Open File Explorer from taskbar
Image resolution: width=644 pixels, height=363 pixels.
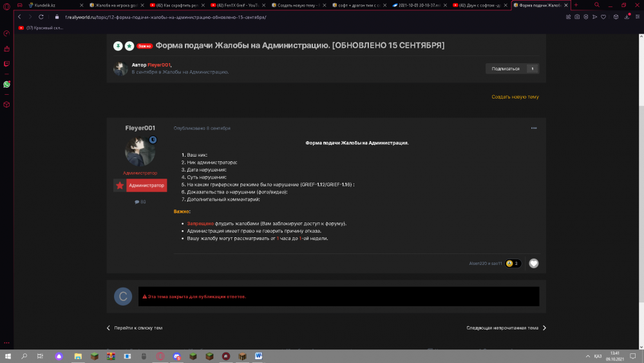click(78, 356)
